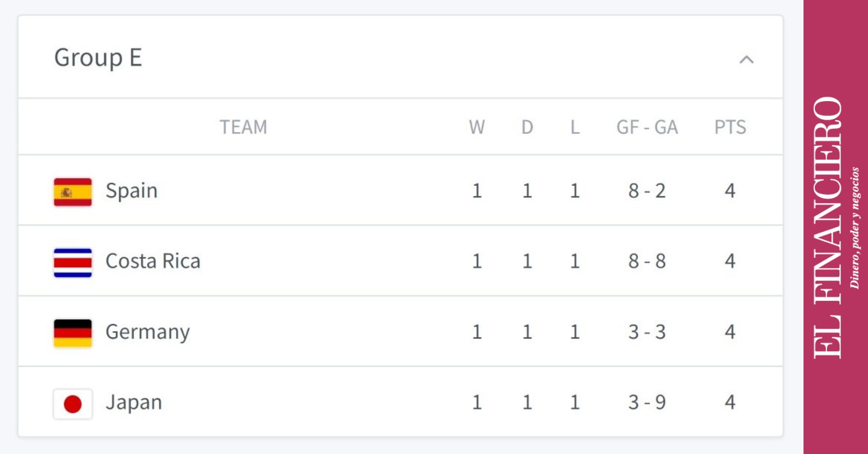Click the L losses column header
Screen dimensions: 868x454
(x=575, y=127)
